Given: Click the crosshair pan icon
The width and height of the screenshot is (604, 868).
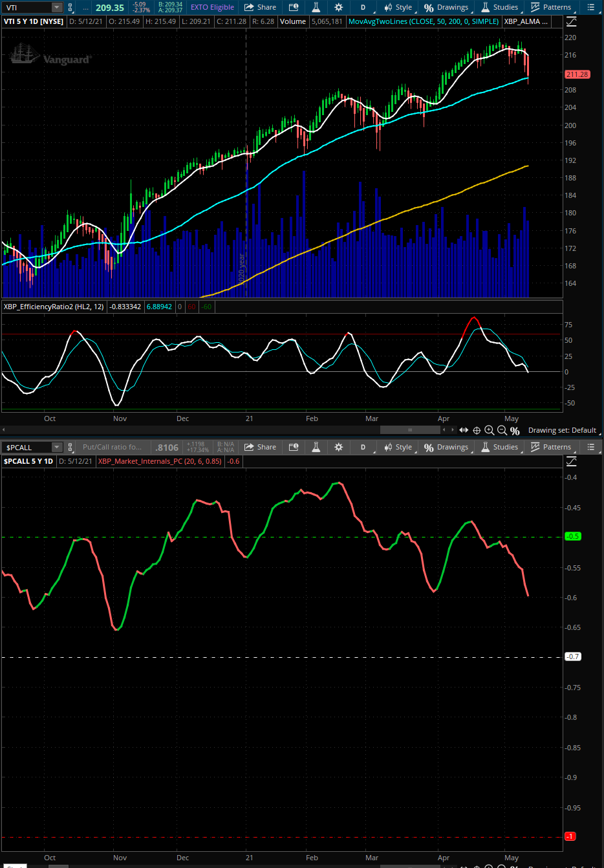Looking at the screenshot, I should [x=477, y=431].
